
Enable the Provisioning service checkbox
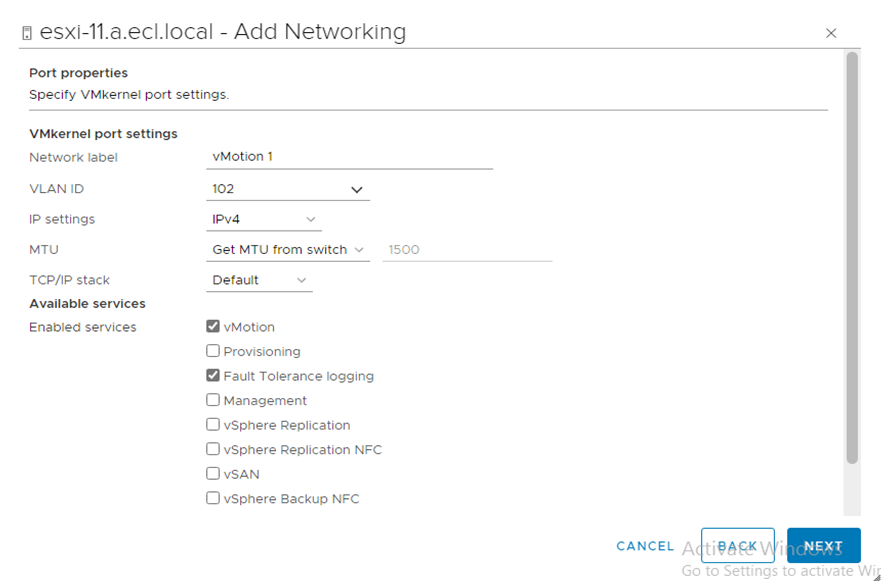(x=213, y=351)
